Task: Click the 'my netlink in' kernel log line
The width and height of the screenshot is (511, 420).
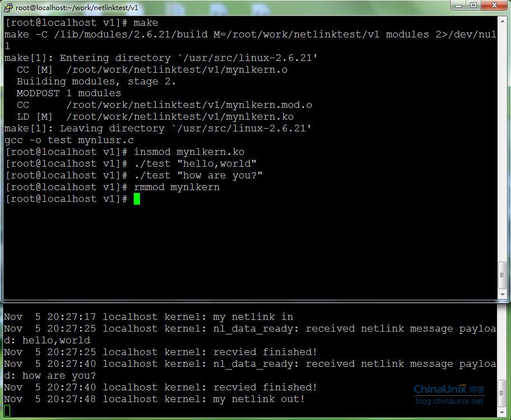Action: click(x=149, y=317)
